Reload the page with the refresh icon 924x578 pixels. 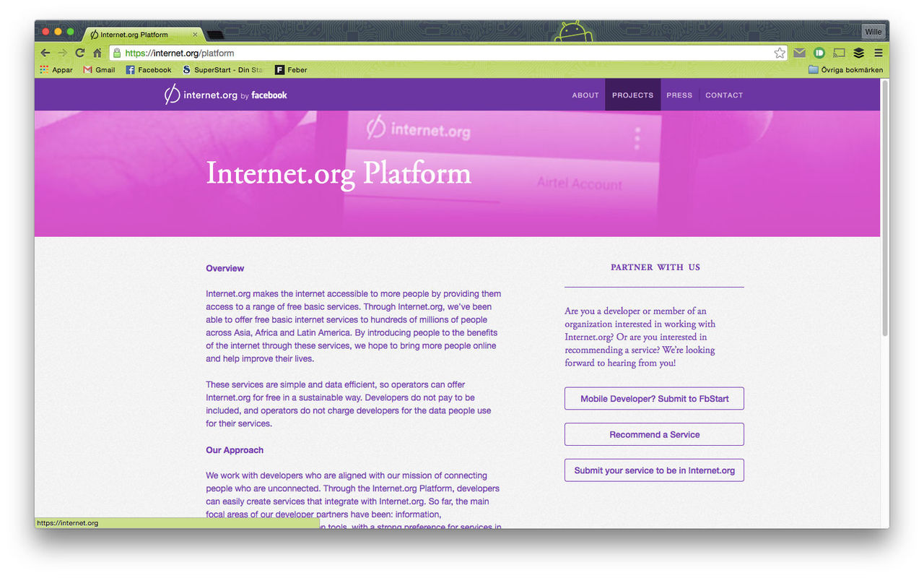point(80,53)
